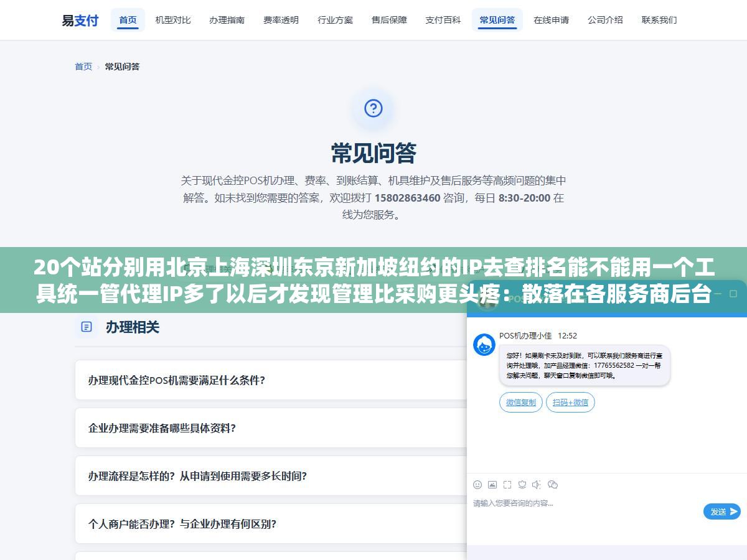Click the service hours 8:30-20:00 text
The width and height of the screenshot is (747, 560).
524,198
